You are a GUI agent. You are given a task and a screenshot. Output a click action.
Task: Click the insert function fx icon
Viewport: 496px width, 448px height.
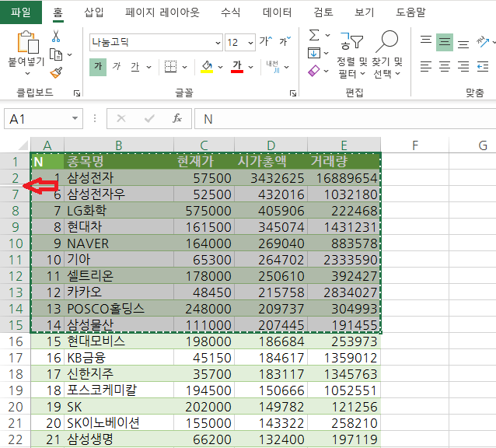[x=177, y=119]
